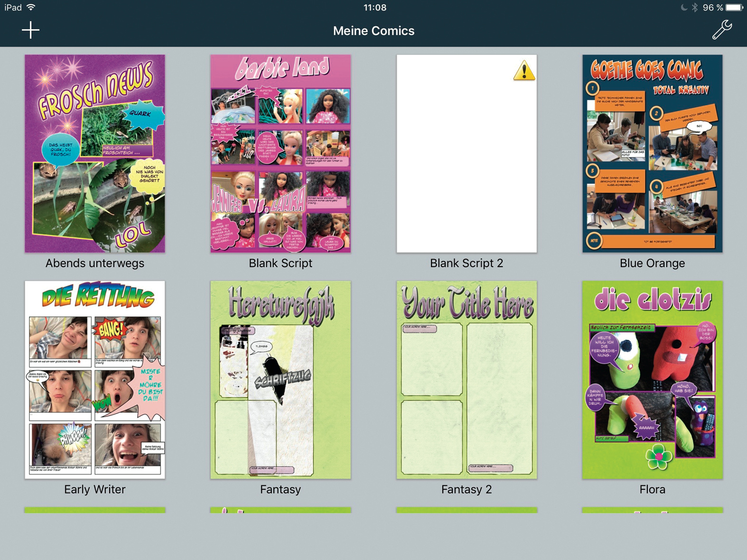The height and width of the screenshot is (560, 747).
Task: Open the Frosch News comic thumbnail
Action: 95,153
